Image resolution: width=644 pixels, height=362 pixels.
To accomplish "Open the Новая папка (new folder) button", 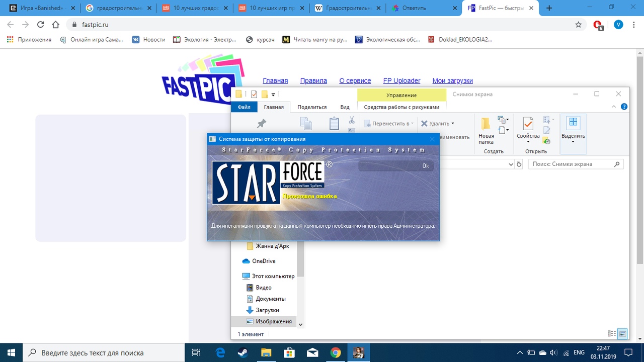I will (x=486, y=131).
